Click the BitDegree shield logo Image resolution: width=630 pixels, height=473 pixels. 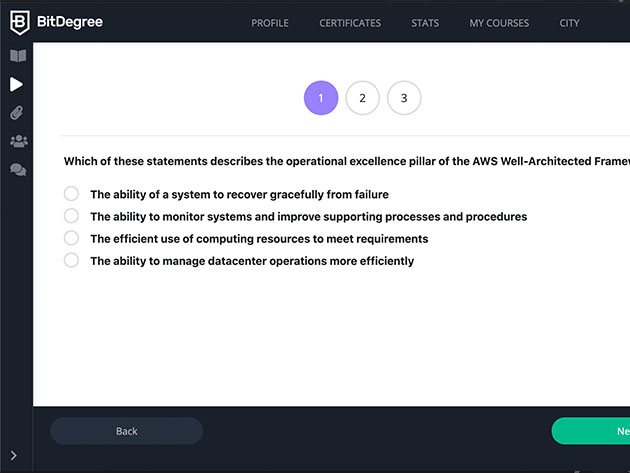point(19,23)
